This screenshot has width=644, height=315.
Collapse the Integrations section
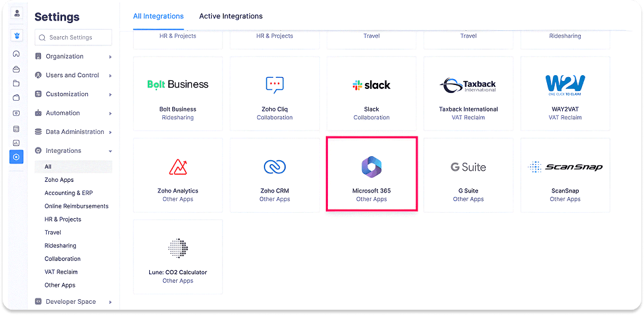point(73,151)
